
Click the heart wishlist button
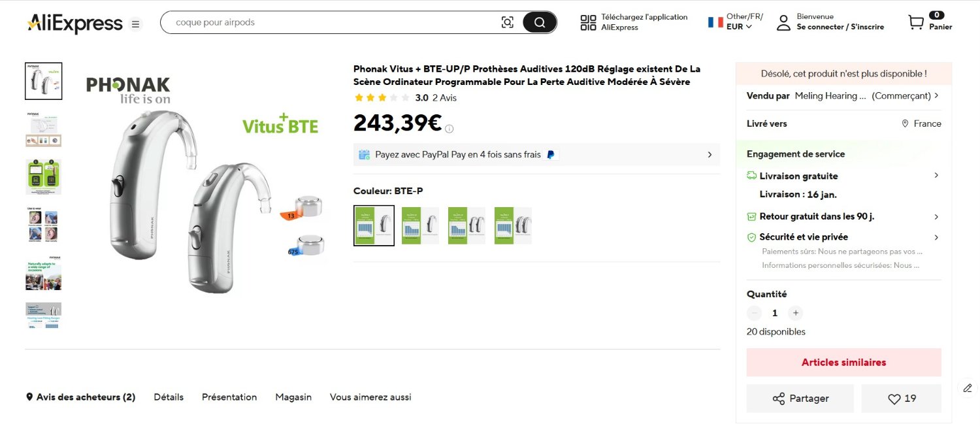coord(901,399)
